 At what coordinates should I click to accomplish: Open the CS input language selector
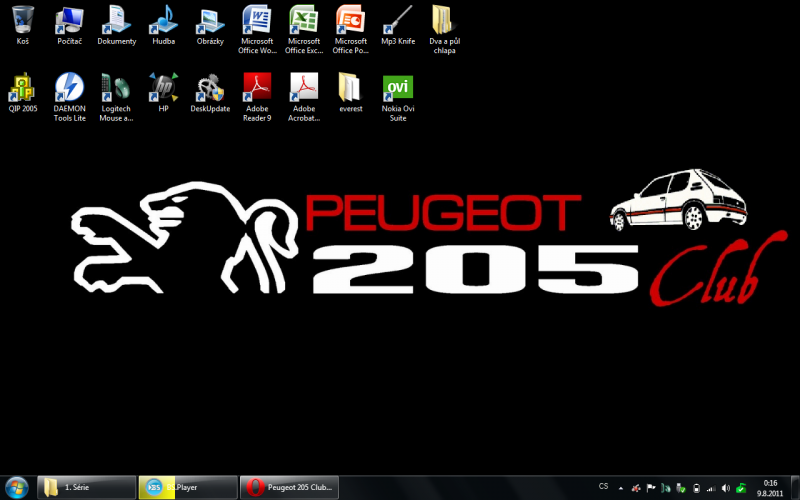pos(603,487)
